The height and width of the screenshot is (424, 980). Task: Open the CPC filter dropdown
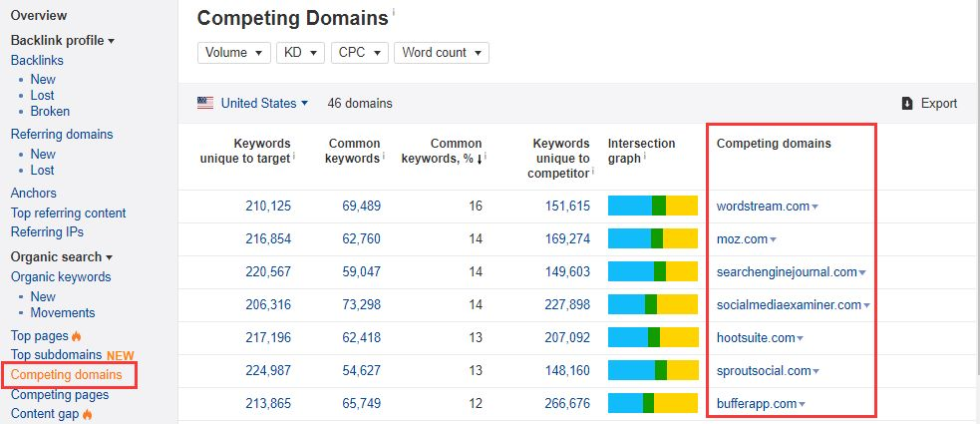[360, 53]
